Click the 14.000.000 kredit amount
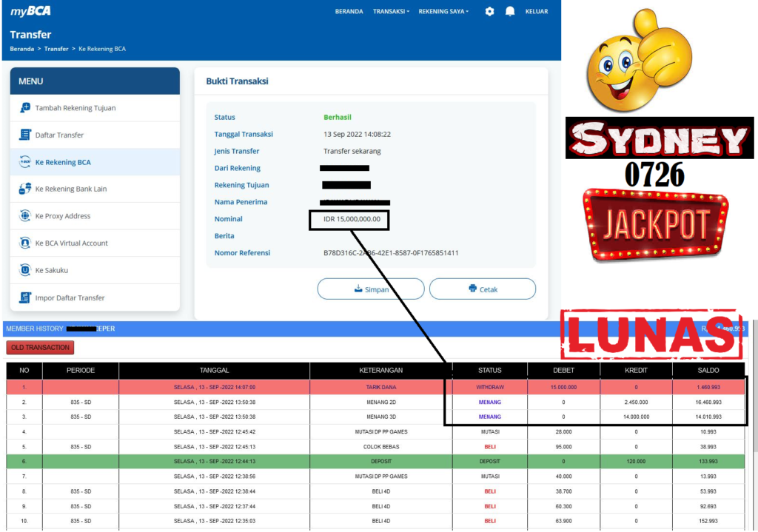Screen dimensions: 758x532 (x=636, y=417)
